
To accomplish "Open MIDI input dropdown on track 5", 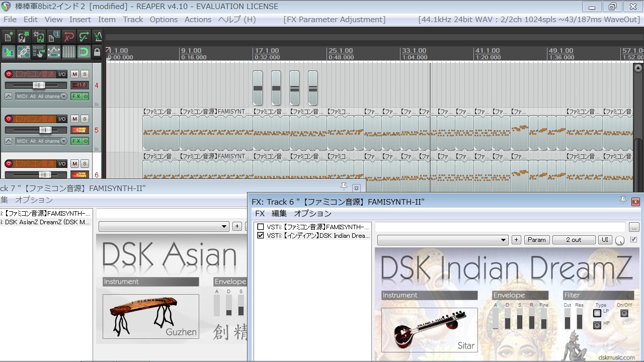I will click(41, 141).
